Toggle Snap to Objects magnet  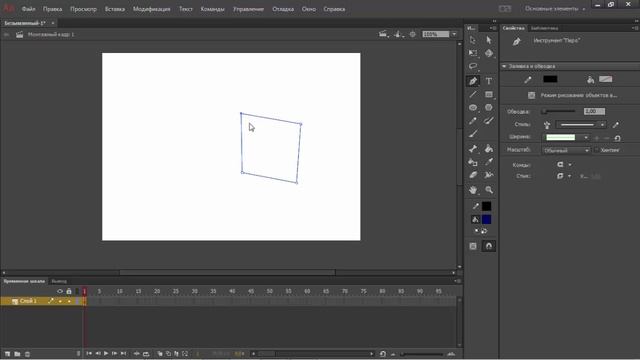pos(489,246)
